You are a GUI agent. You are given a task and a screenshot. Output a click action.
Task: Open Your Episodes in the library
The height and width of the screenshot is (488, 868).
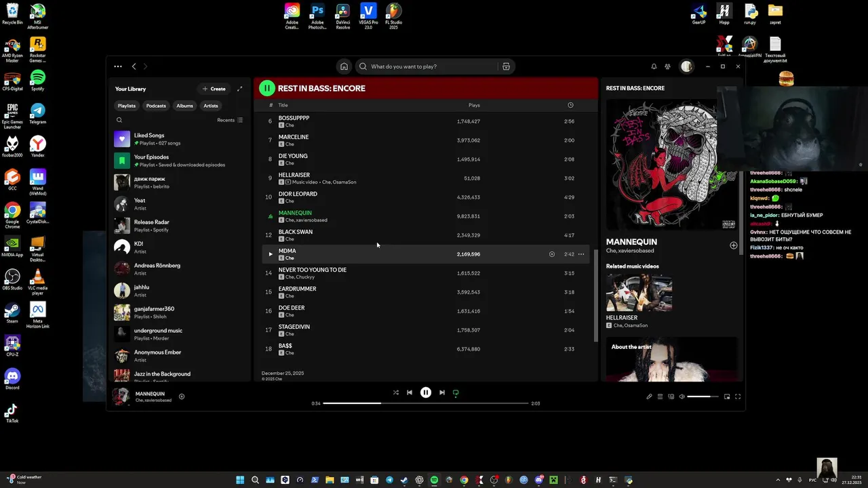tap(180, 161)
